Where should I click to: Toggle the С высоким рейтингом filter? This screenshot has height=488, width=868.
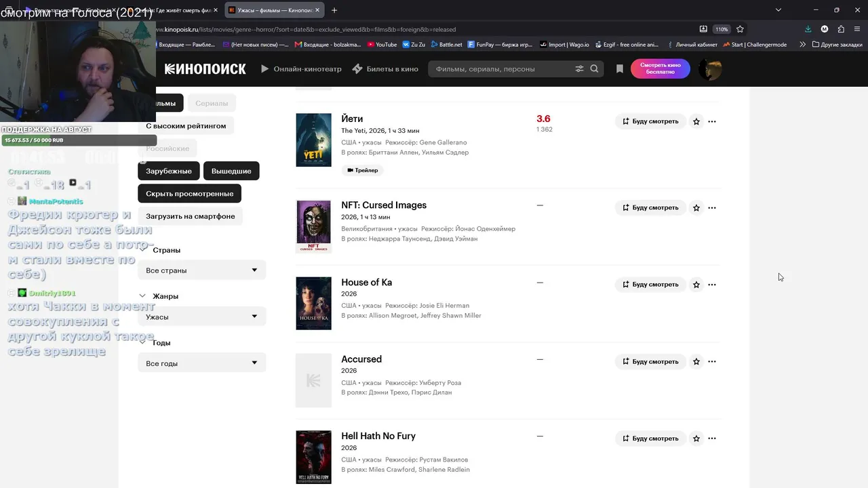pyautogui.click(x=186, y=126)
